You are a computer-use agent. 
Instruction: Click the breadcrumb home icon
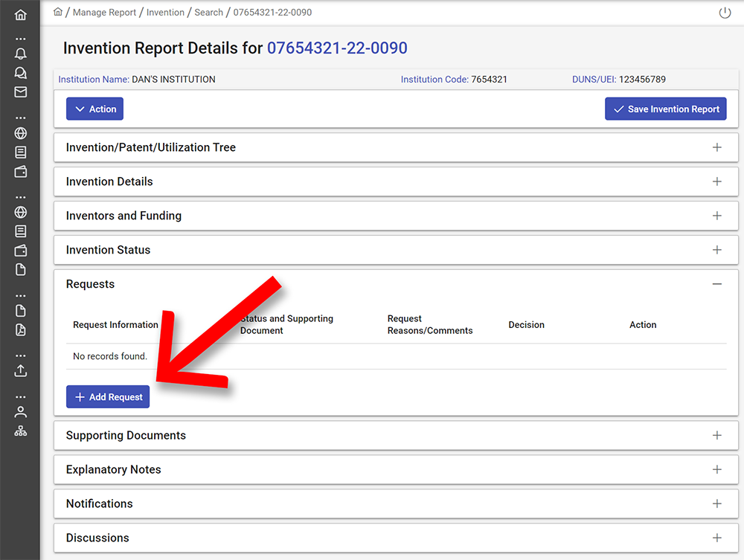tap(58, 12)
